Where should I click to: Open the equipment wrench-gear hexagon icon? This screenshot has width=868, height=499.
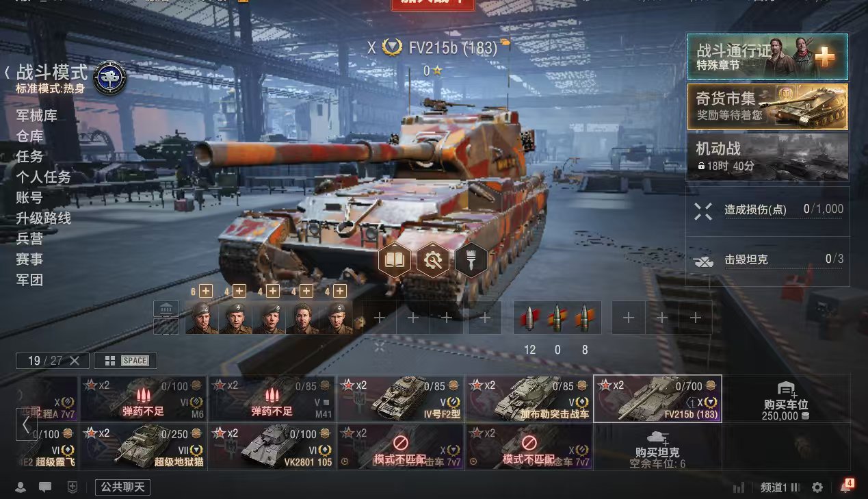pos(433,260)
